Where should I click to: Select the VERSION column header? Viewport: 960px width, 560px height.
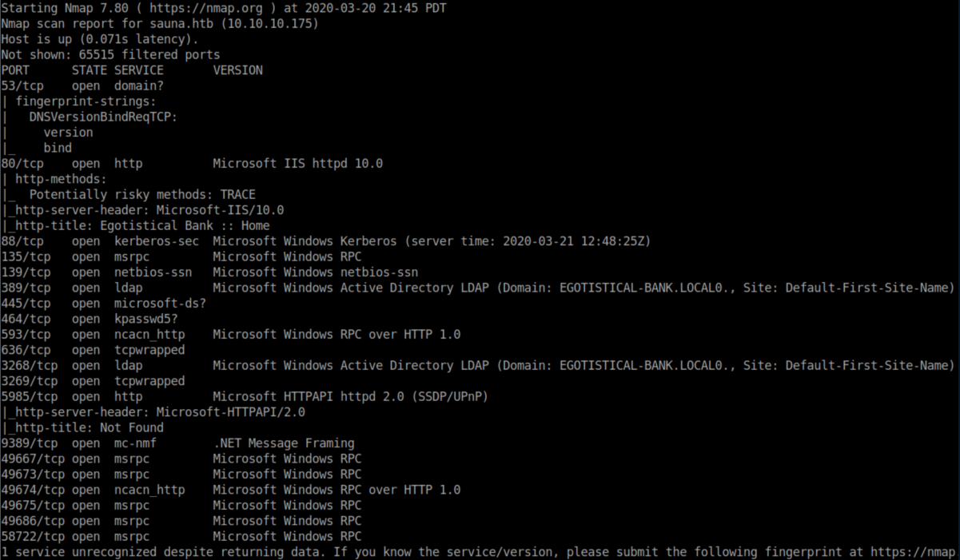pos(237,70)
